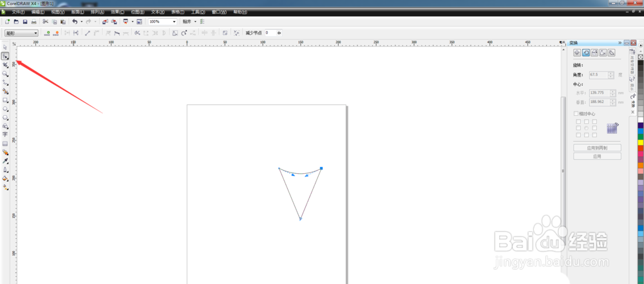Click the 应用到再制 button
Viewport: 644px width, 284px height.
point(597,147)
